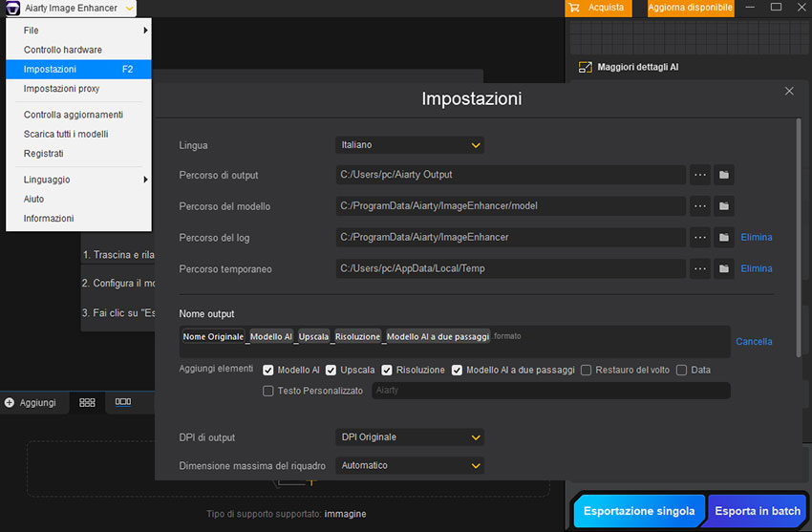Click the Percorso del modello path field

point(511,206)
